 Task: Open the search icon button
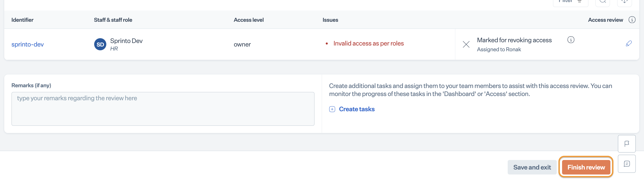coord(602,2)
